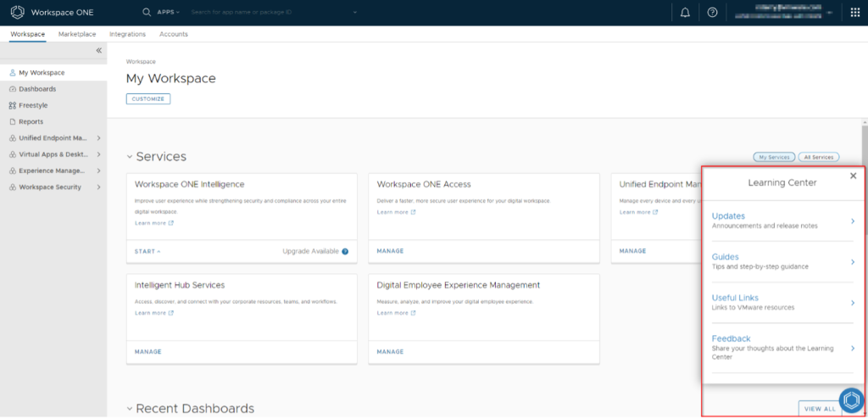868x419 pixels.
Task: Expand Workspace Security chevron
Action: tap(98, 187)
